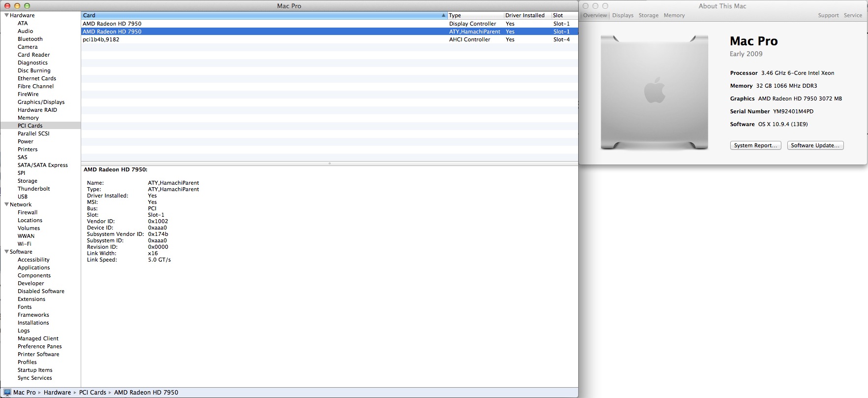Select Thunderbolt in the sidebar
Screen dimensions: 868x398
(33, 189)
